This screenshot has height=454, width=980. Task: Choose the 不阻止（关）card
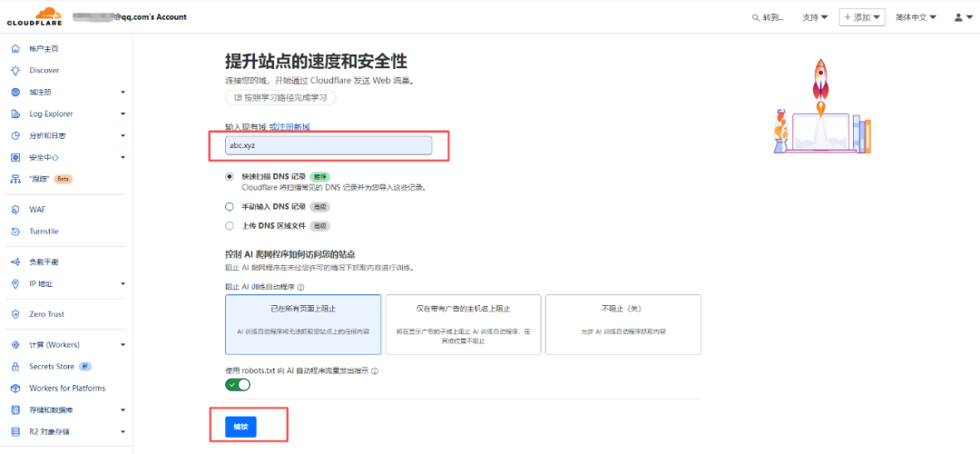[623, 324]
